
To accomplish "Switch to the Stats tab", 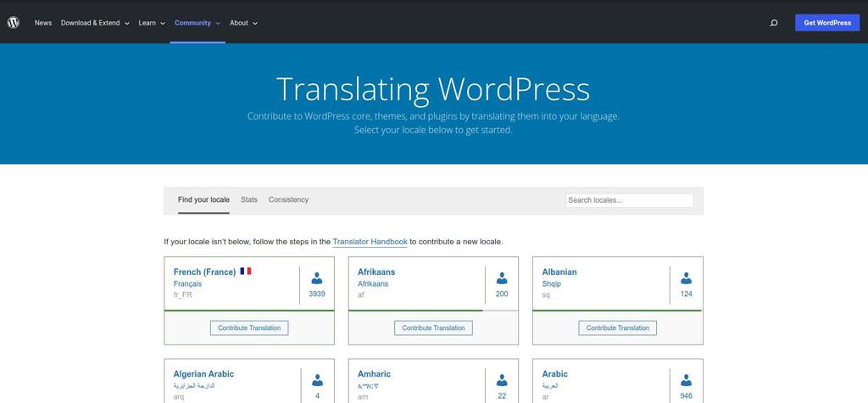I will tap(249, 199).
